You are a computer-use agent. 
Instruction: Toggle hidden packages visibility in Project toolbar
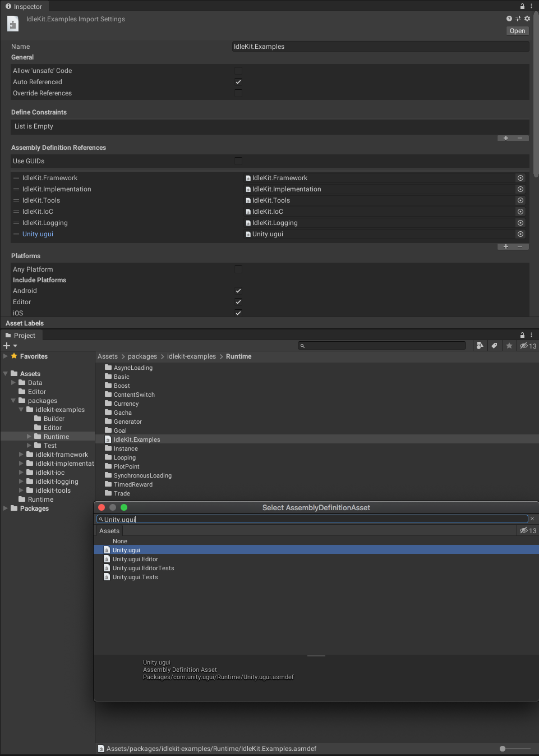tap(528, 346)
